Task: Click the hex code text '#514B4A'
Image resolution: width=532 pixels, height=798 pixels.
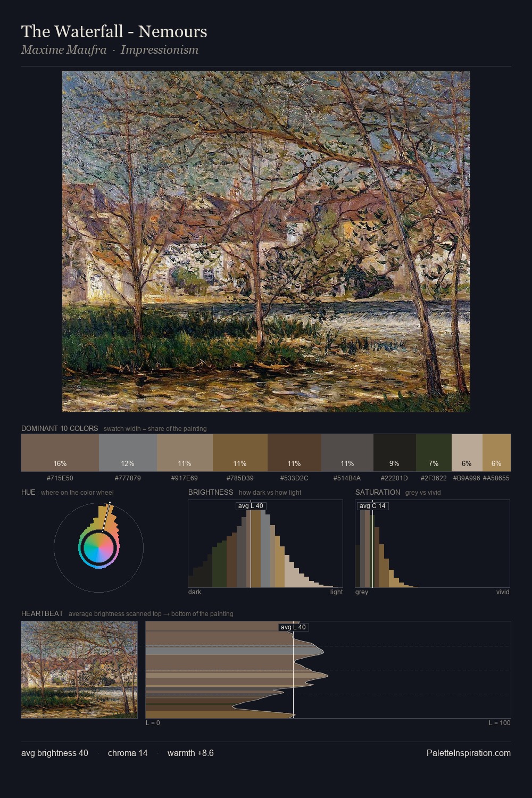Action: click(x=347, y=478)
